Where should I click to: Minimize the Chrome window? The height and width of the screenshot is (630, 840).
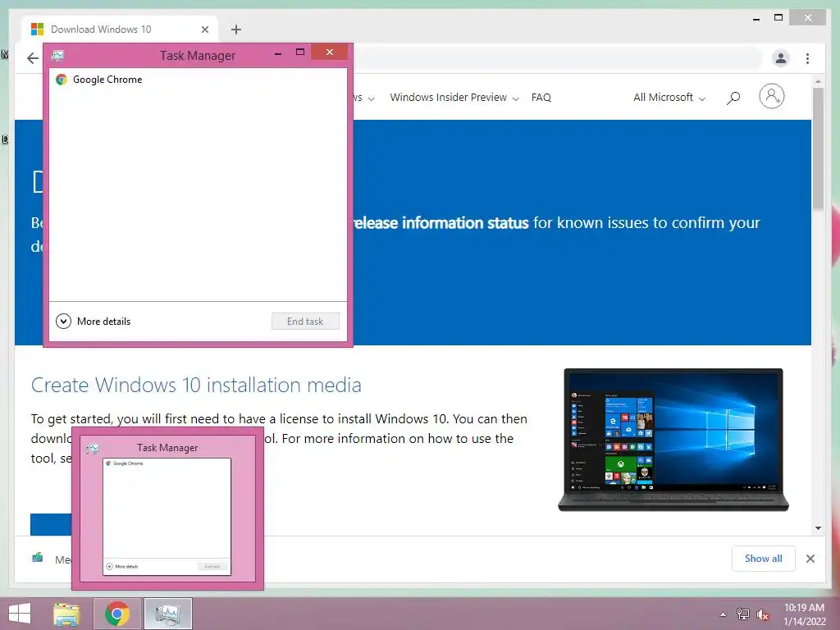point(756,19)
